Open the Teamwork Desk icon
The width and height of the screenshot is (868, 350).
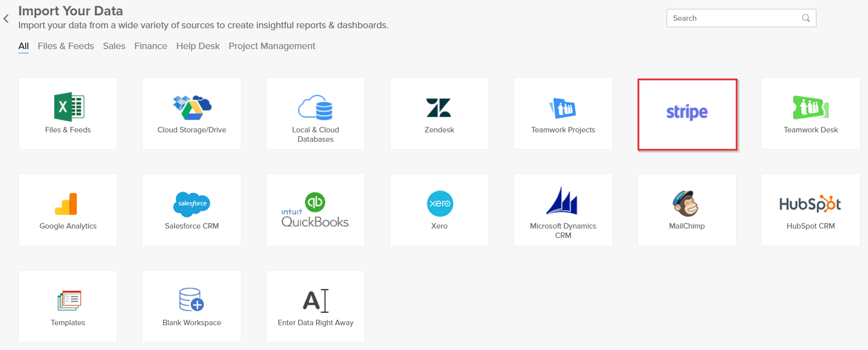coord(810,108)
